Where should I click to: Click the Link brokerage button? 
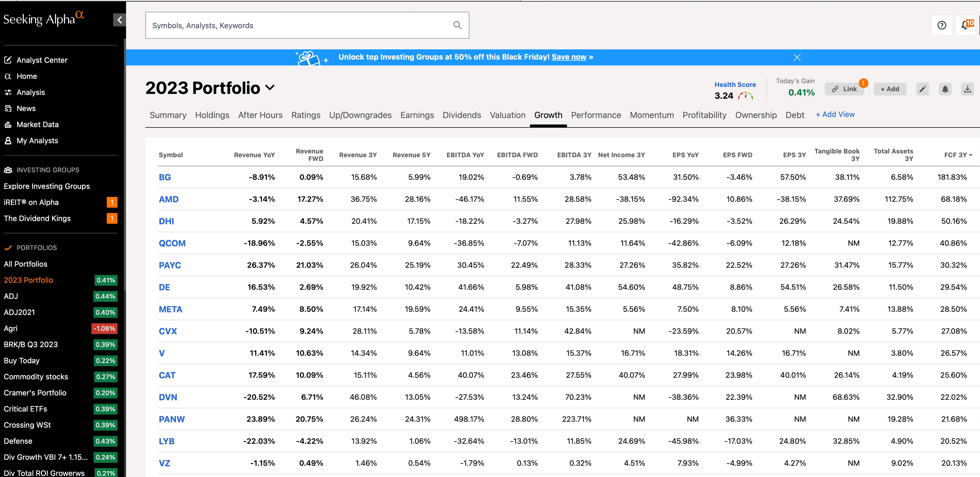pyautogui.click(x=844, y=89)
